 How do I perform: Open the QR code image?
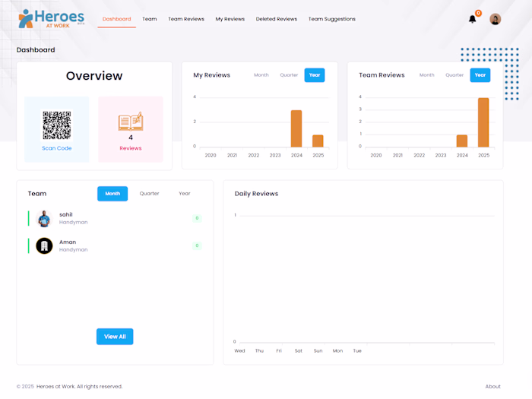point(57,125)
